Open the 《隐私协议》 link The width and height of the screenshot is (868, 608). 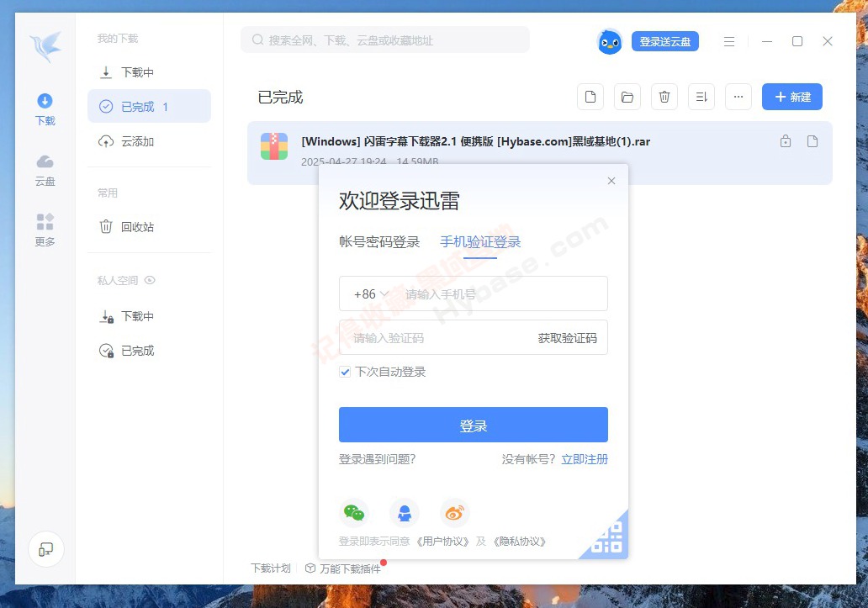pyautogui.click(x=519, y=541)
